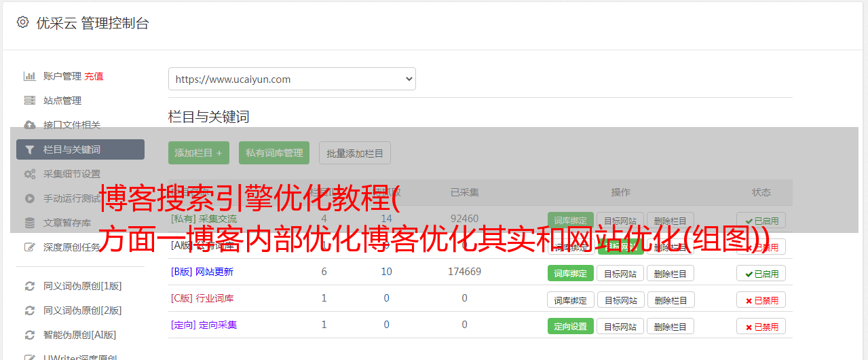Click the gear icon beside 优采云 管理控制台

(22, 22)
